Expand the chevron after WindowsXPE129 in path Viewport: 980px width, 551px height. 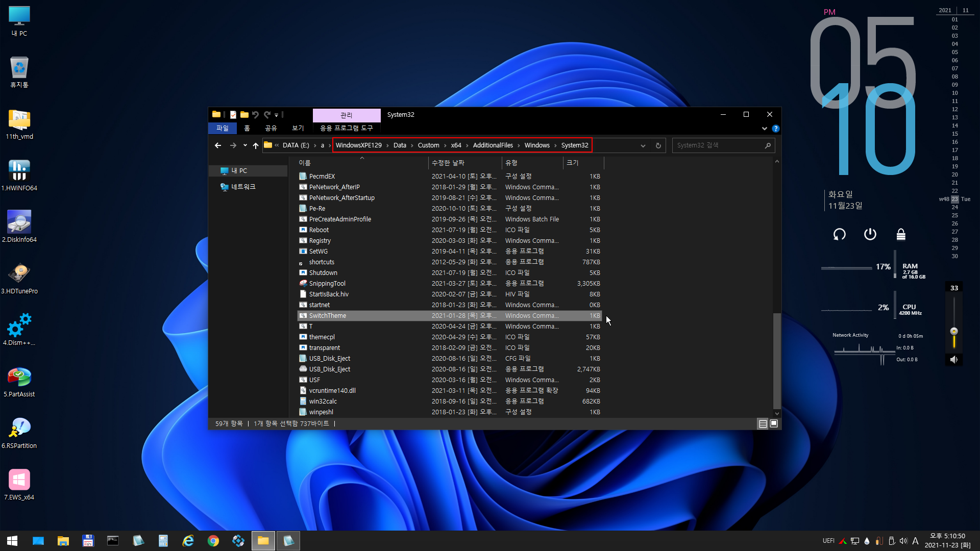click(387, 145)
